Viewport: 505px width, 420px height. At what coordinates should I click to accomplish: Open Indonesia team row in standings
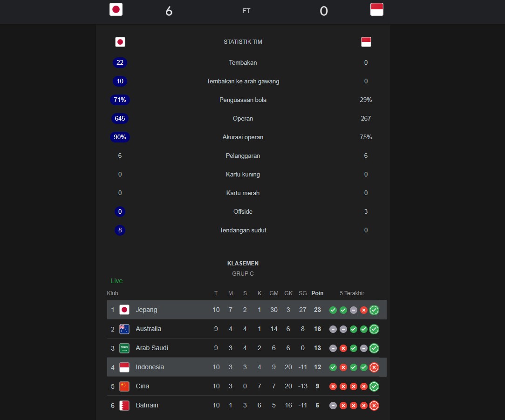pos(247,367)
